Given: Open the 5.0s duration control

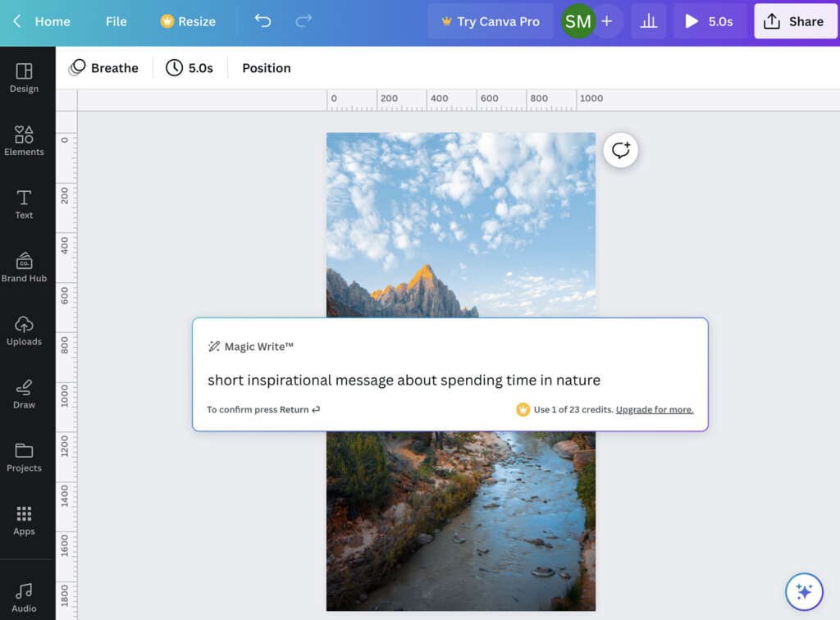Looking at the screenshot, I should 190,68.
